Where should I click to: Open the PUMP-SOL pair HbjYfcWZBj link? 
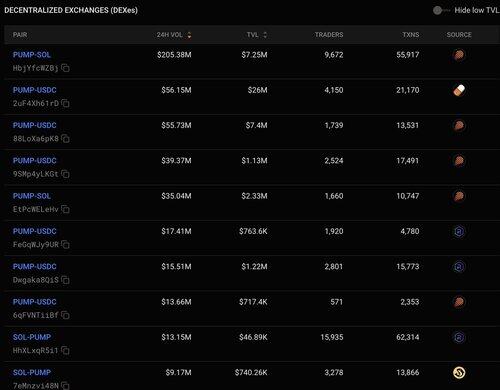pyautogui.click(x=32, y=55)
